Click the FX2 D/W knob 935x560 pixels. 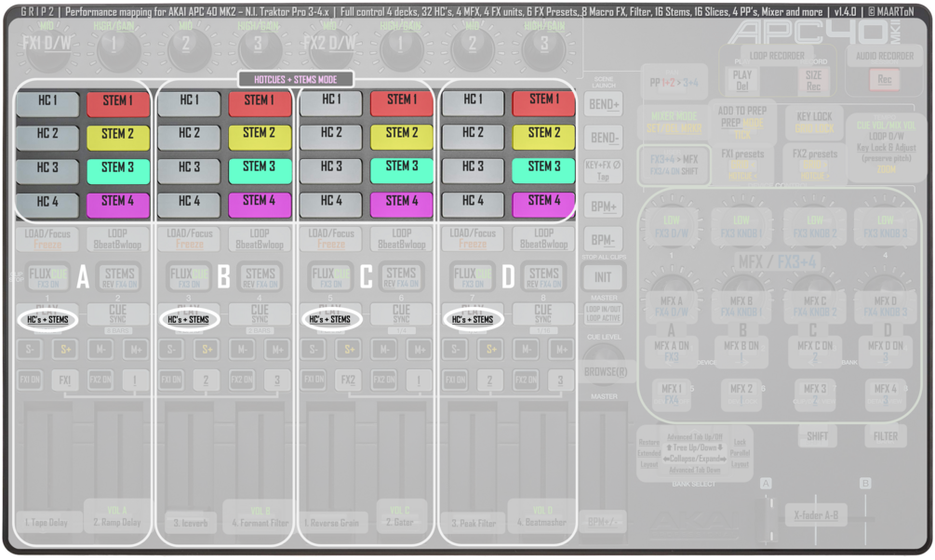329,45
